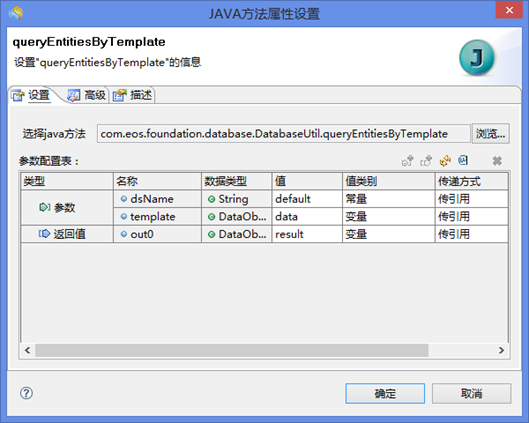The height and width of the screenshot is (423, 529).
Task: Click the add return value icon
Action: pyautogui.click(x=426, y=161)
